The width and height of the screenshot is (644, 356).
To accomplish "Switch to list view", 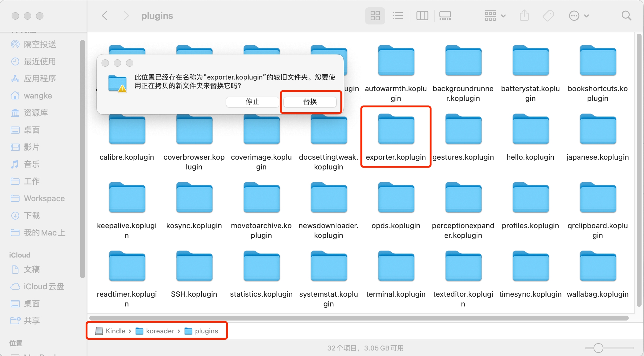I will point(398,16).
